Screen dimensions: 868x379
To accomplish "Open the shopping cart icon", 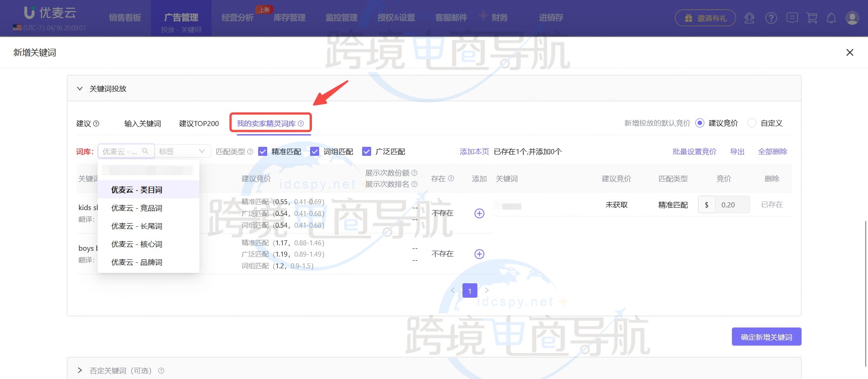I will [812, 18].
